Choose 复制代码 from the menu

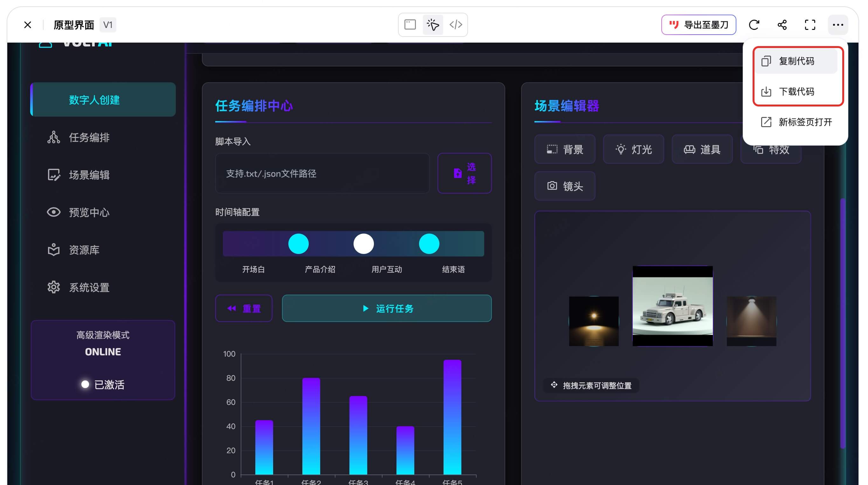(x=796, y=61)
